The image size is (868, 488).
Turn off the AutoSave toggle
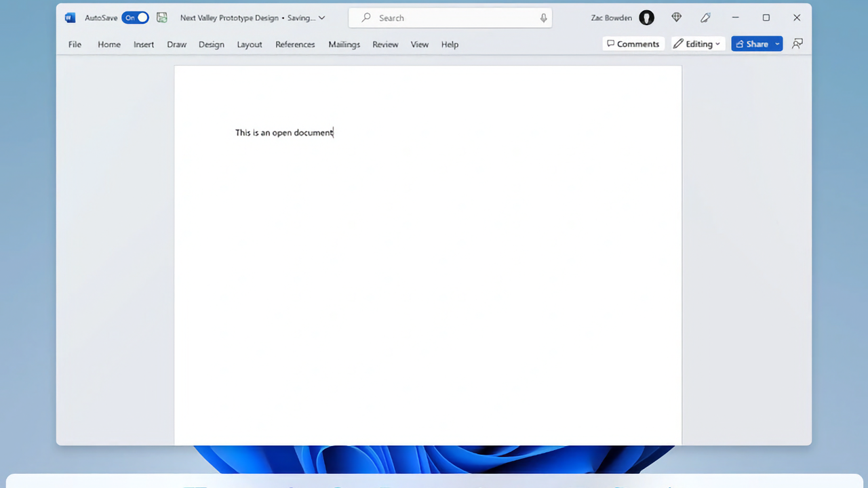(x=136, y=18)
